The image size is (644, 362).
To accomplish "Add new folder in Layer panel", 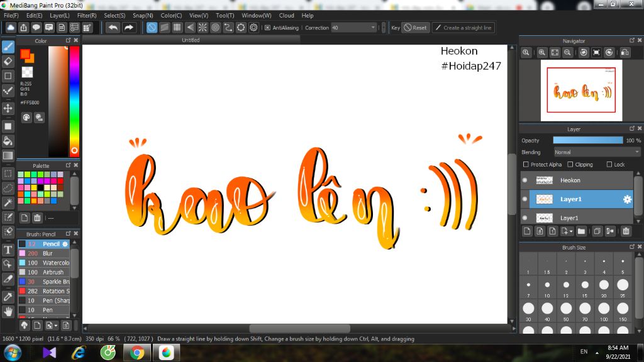I will [581, 231].
